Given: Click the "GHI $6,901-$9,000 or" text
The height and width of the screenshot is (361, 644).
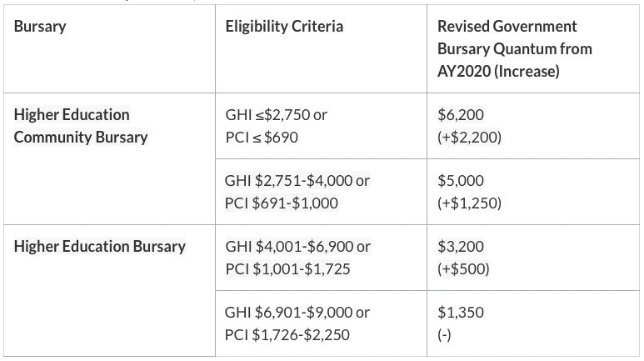Looking at the screenshot, I should 297,313.
